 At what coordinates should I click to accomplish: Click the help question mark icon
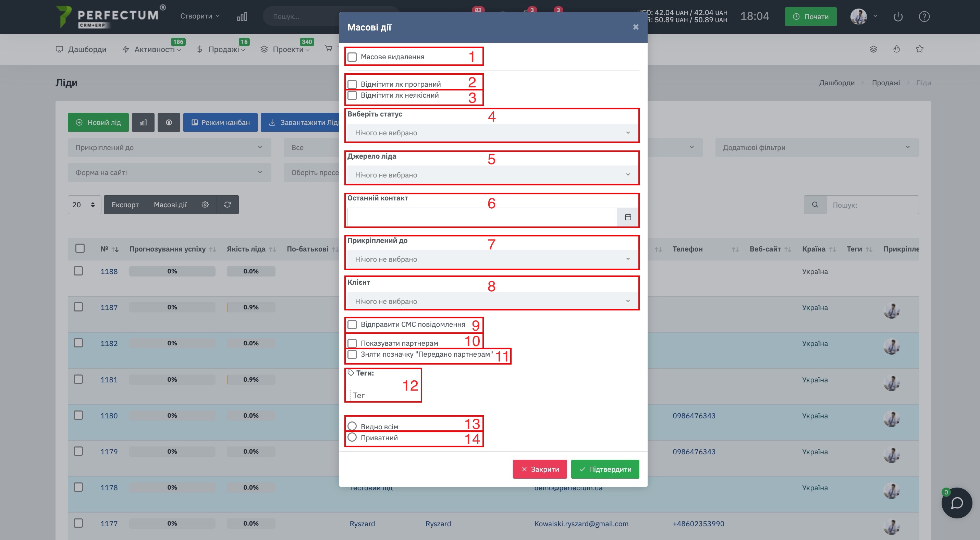(x=924, y=17)
